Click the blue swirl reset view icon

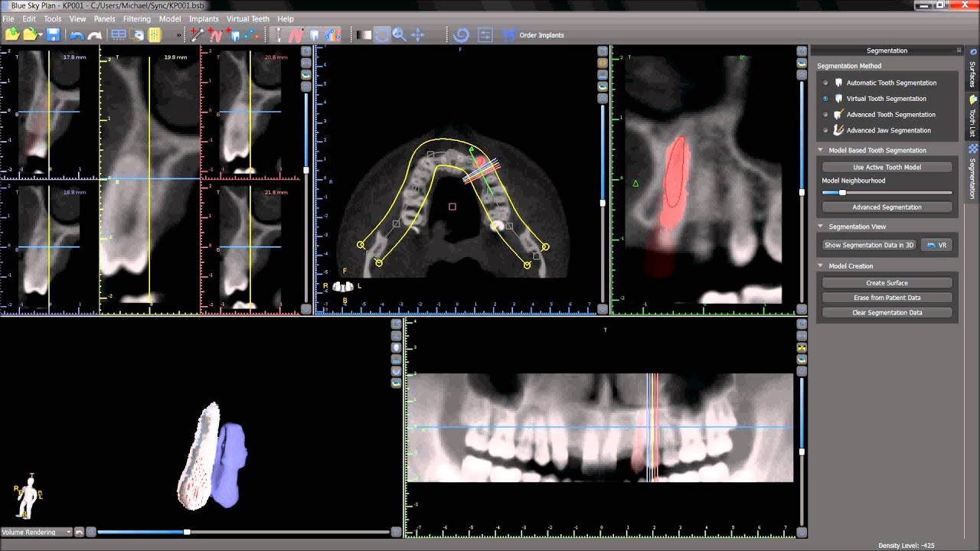pyautogui.click(x=461, y=35)
